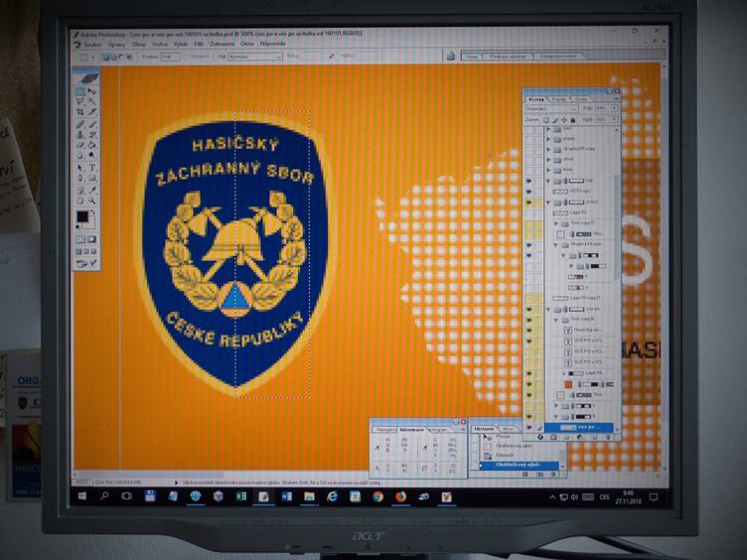Screen dimensions: 747x560
Task: Select the Healing Brush tool
Action: point(80,125)
